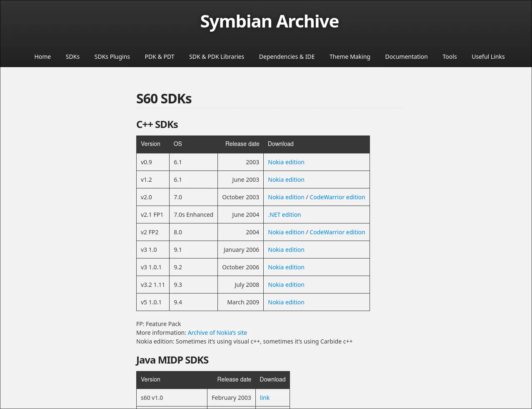Open the Tools menu item
This screenshot has height=409, width=532.
click(x=450, y=57)
